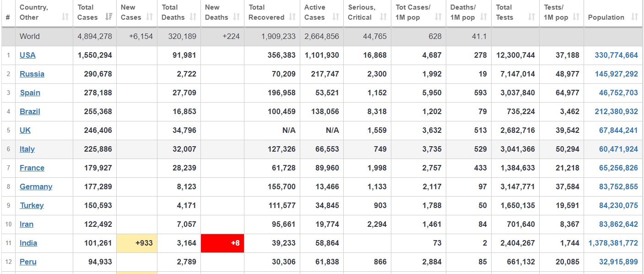This screenshot has width=644, height=274.
Task: Open USA population 330,774,664 link
Action: pos(616,55)
